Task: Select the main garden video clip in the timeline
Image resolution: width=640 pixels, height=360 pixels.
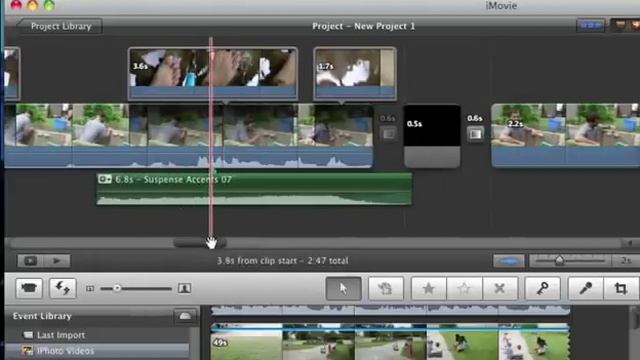Action: [188, 136]
